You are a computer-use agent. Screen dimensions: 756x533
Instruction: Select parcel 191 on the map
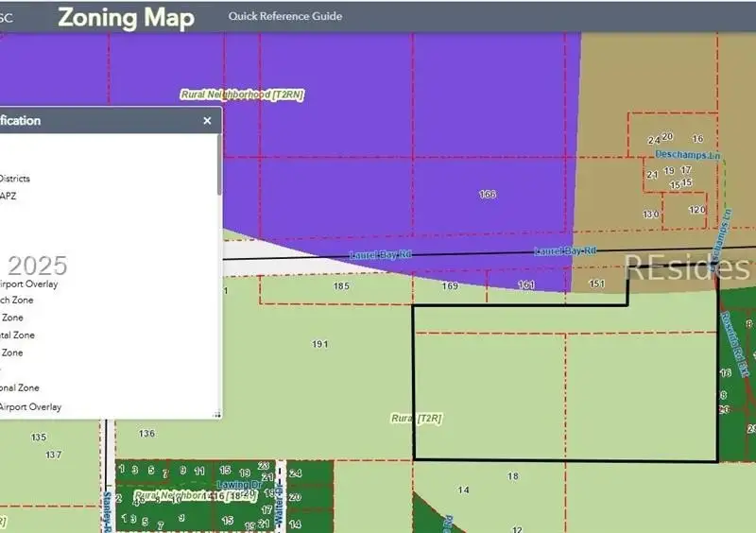point(320,344)
